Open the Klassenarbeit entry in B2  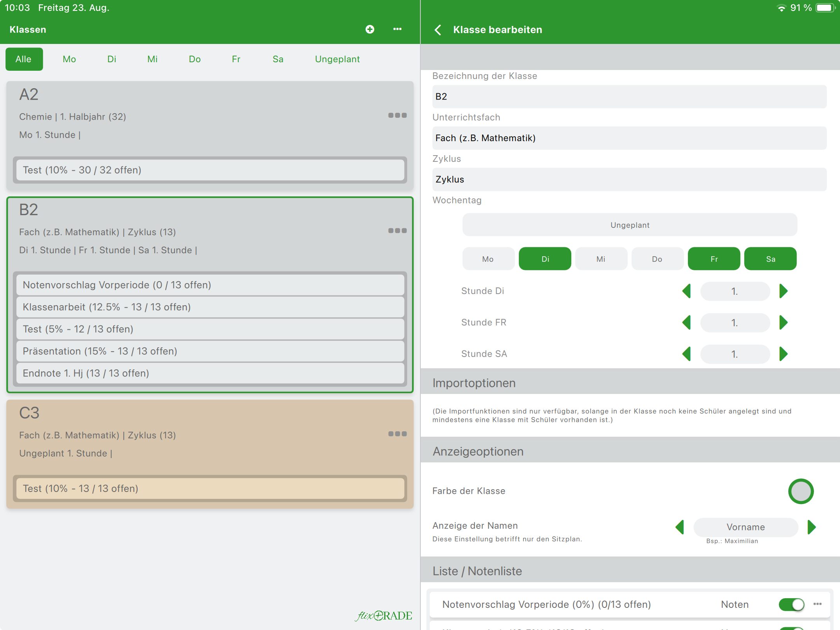[x=210, y=307]
